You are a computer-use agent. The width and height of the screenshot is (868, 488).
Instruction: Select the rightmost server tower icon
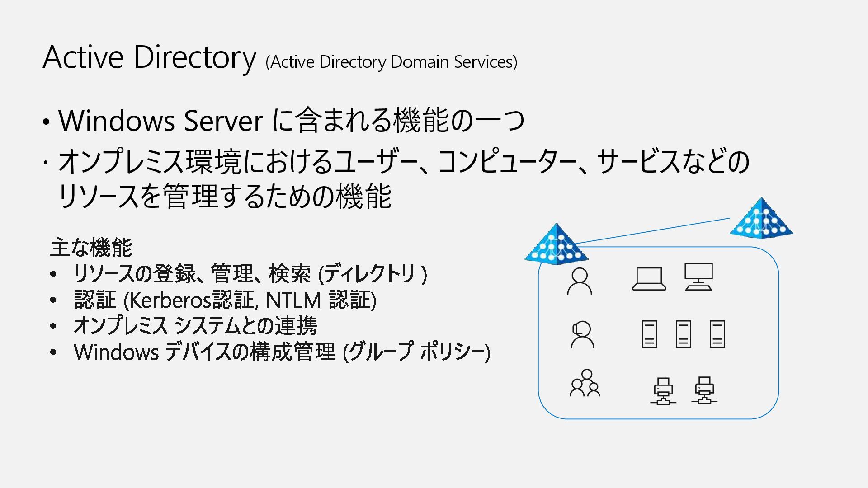(x=717, y=334)
